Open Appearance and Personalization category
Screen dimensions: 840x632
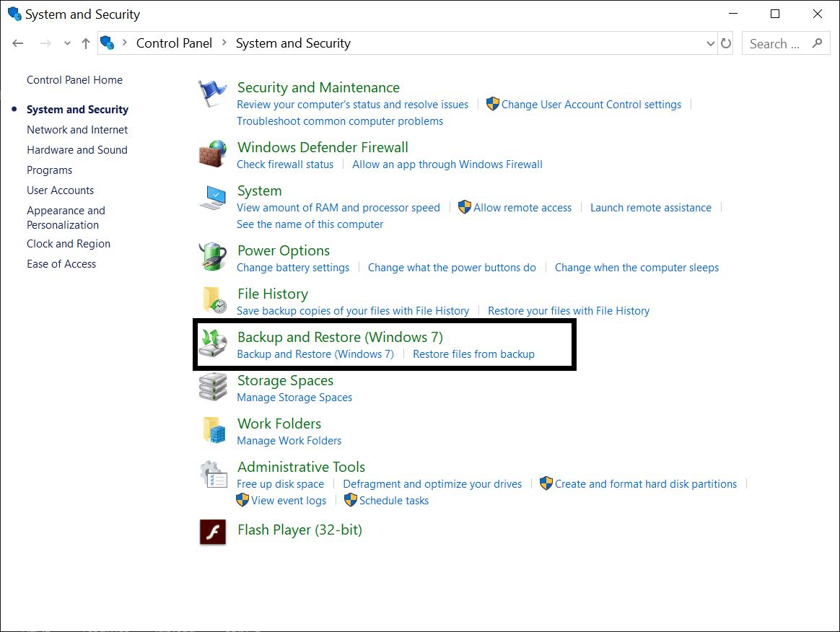[66, 217]
